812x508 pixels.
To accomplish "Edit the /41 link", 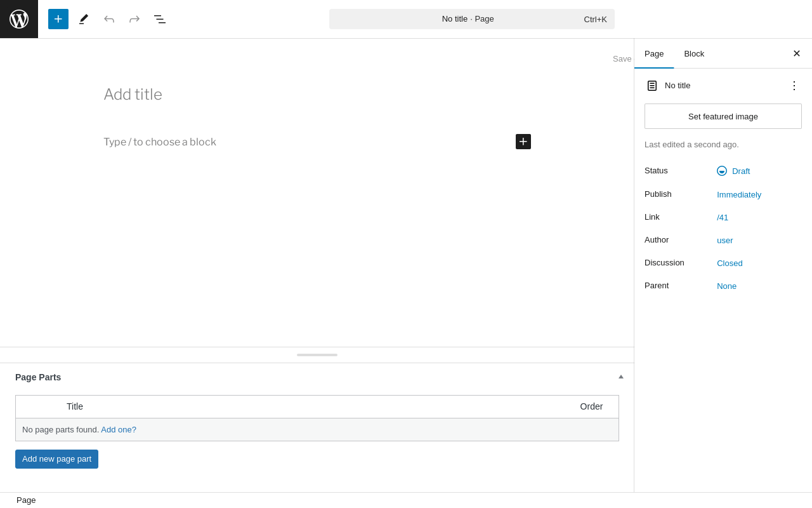I will point(723,217).
